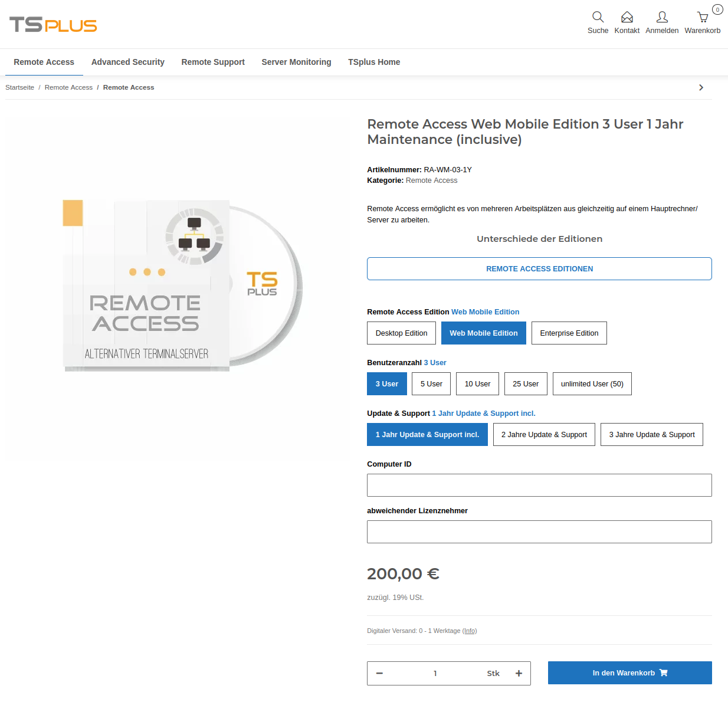Increase quantity with the plus icon
728x702 pixels.
tap(519, 673)
